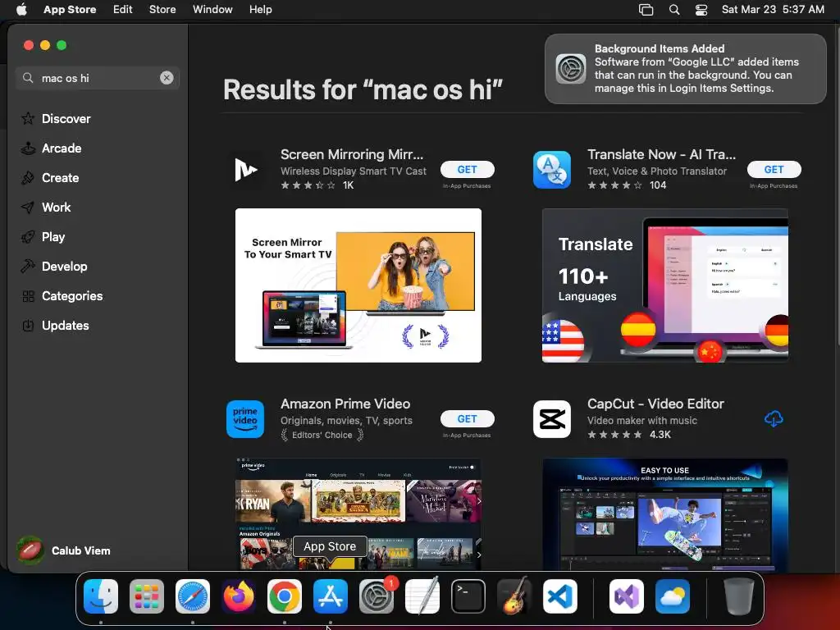
Task: Open GarageBand guitar icon in Dock
Action: point(514,596)
